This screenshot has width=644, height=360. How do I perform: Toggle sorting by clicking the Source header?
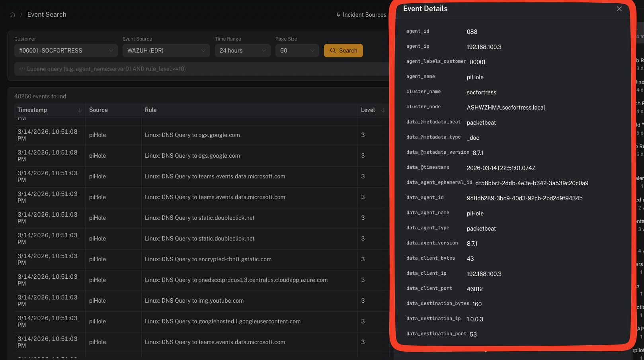coord(98,110)
